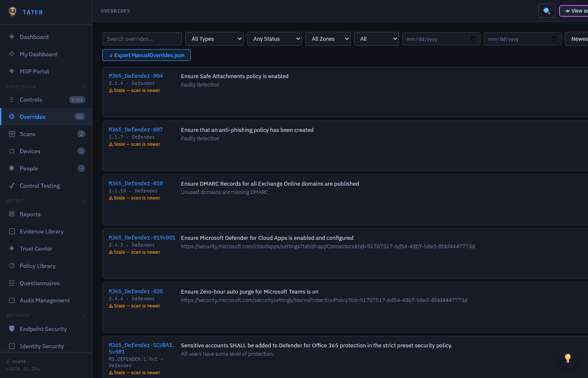
Task: Open override M365_Defender-019v001
Action: coord(142,238)
